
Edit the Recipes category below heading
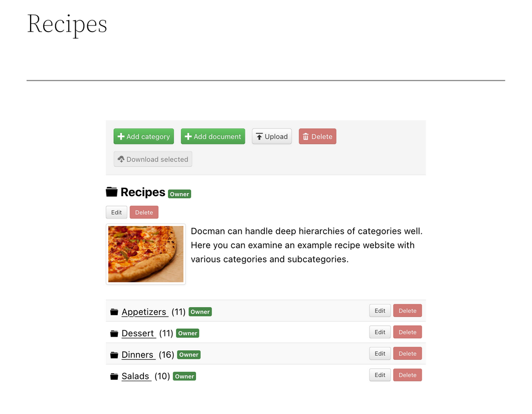(116, 212)
